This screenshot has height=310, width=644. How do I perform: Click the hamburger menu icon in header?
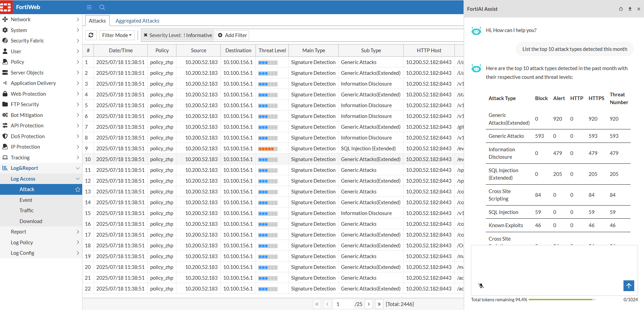[x=89, y=7]
